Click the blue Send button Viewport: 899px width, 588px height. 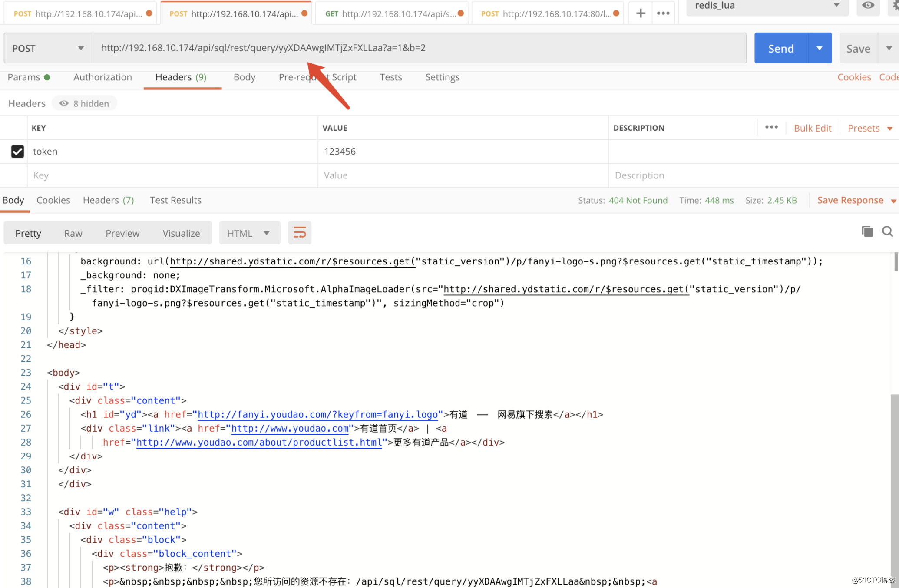coord(781,48)
